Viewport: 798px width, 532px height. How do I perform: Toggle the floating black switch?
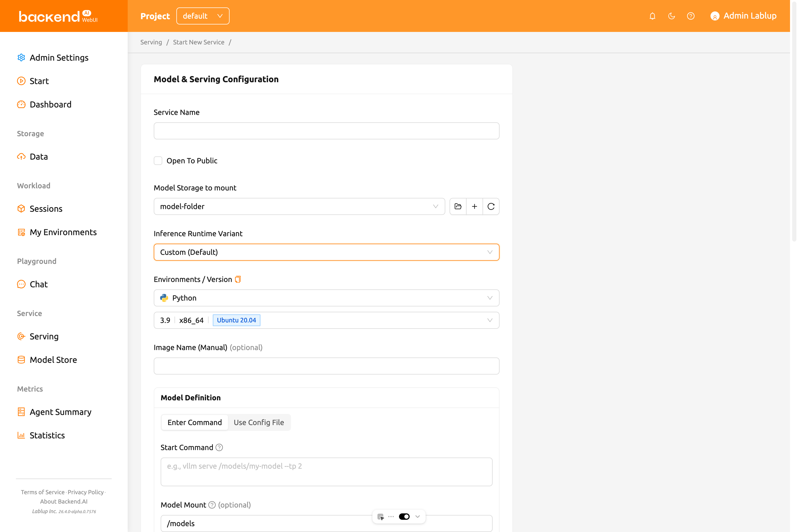[404, 516]
